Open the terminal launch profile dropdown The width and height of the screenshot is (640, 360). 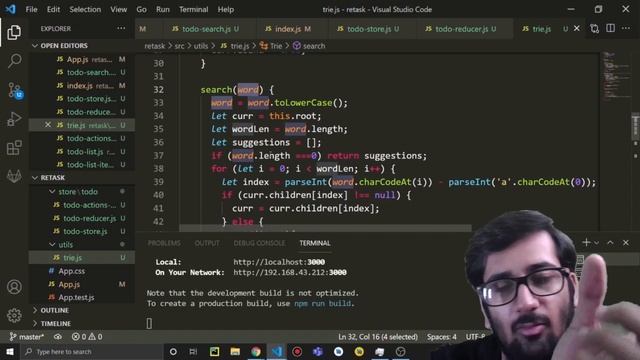coord(596,243)
